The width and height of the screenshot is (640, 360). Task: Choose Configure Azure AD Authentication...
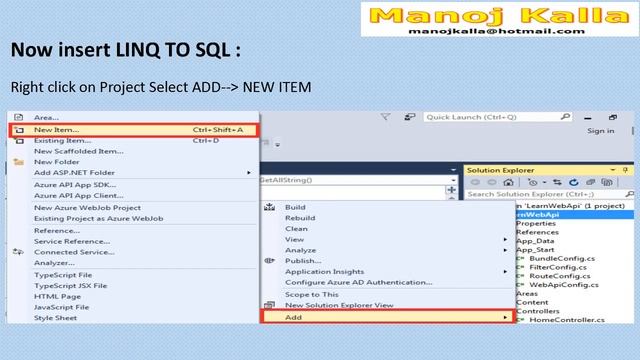point(358,282)
